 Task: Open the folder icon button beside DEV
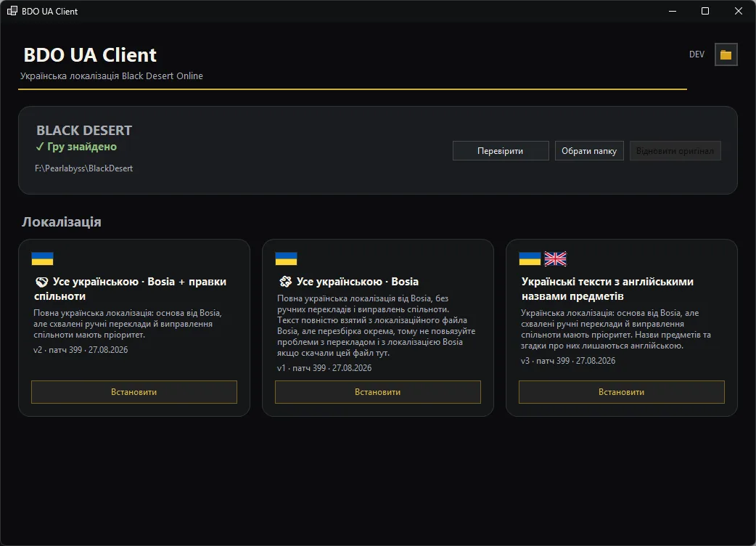(726, 54)
